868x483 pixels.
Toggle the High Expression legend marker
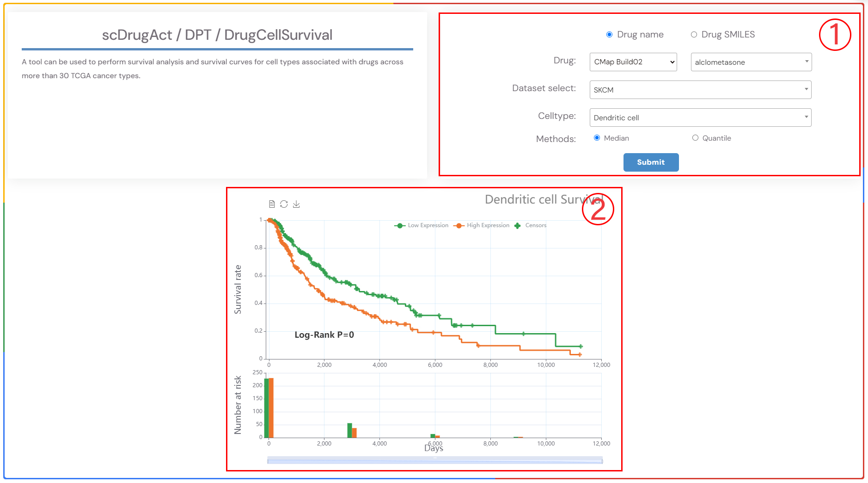458,226
